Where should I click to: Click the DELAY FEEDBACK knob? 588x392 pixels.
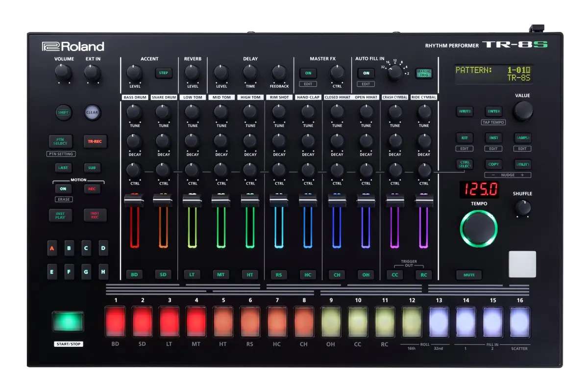click(279, 73)
